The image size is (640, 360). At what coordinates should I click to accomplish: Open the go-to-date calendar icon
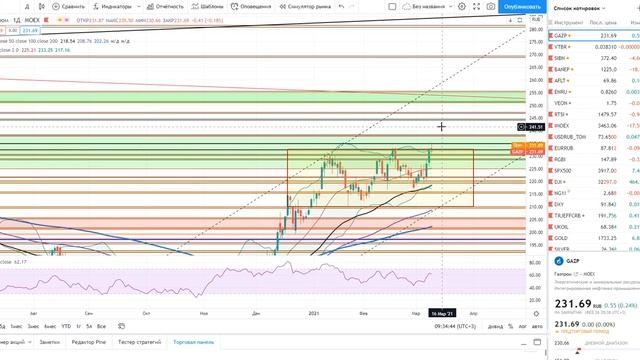(121, 326)
